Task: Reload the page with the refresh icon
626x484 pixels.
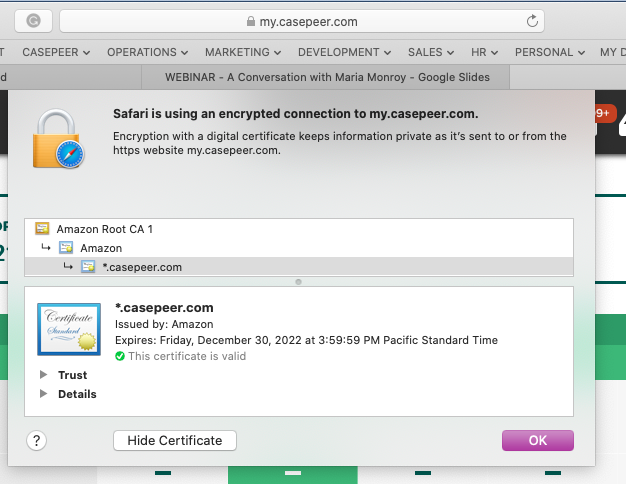Action: [x=532, y=21]
